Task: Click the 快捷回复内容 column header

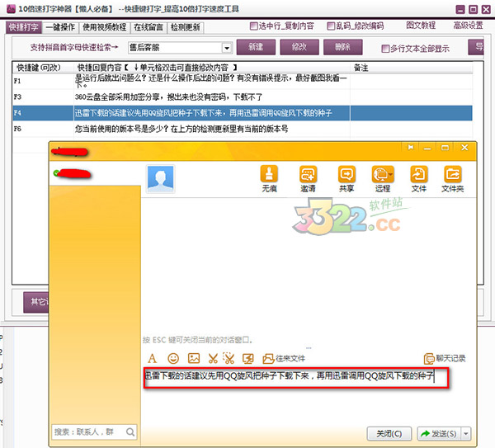Action: coord(212,68)
